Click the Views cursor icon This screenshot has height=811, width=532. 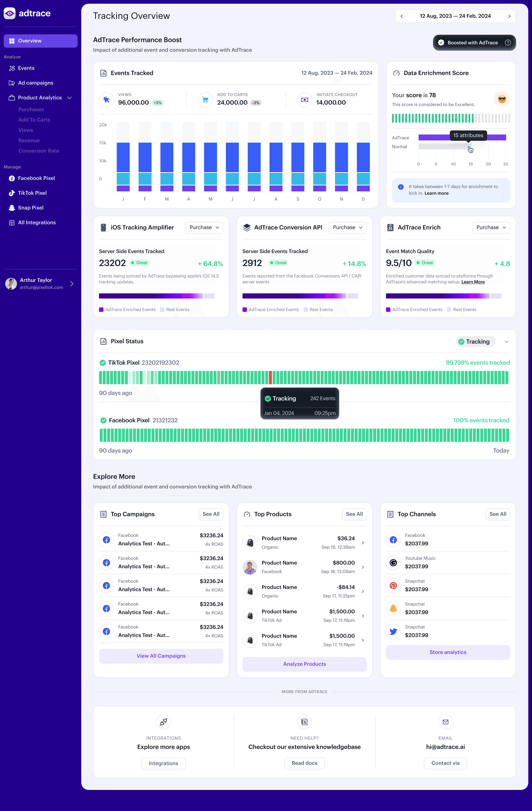pyautogui.click(x=106, y=100)
